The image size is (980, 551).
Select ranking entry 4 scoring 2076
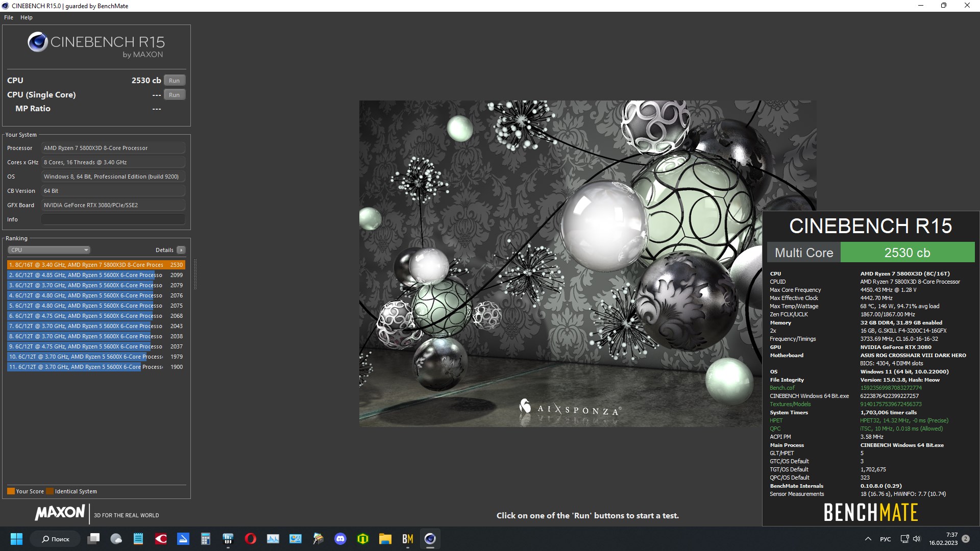pyautogui.click(x=96, y=295)
